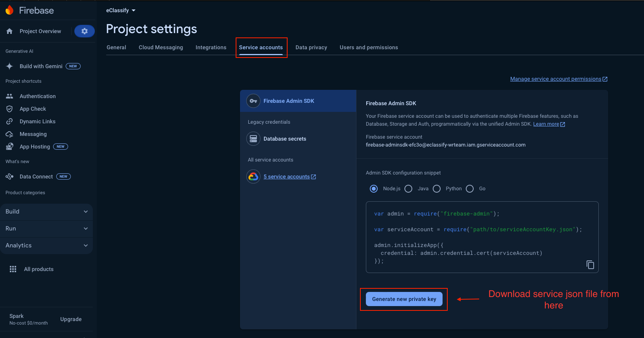Click the Build with Gemini sparkle icon
Screen dimensions: 644x338
(9, 66)
